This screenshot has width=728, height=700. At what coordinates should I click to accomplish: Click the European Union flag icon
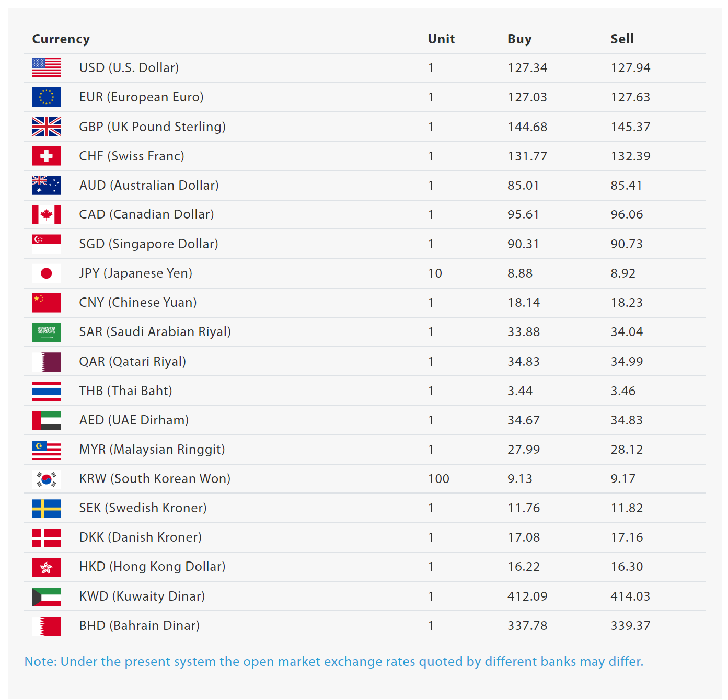pyautogui.click(x=47, y=97)
